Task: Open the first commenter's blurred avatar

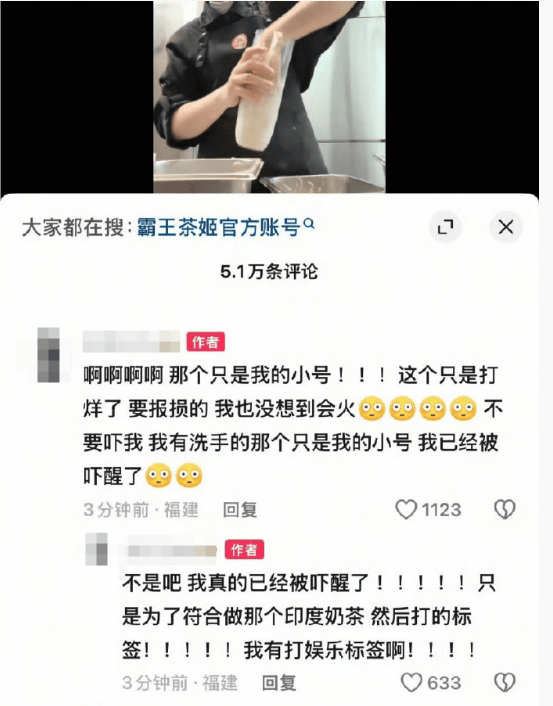Action: click(x=49, y=355)
